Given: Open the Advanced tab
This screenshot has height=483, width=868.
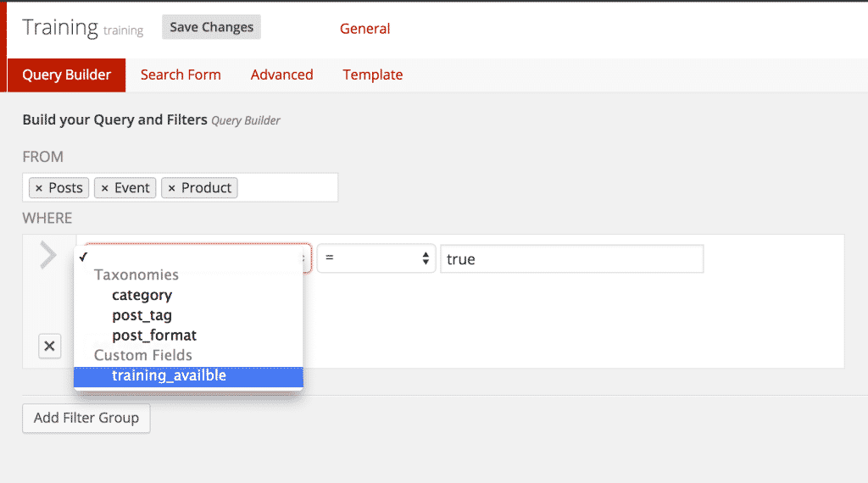Looking at the screenshot, I should pos(281,75).
